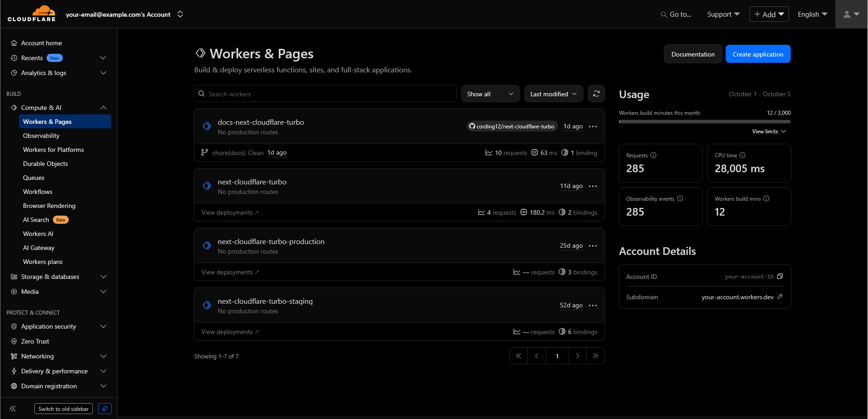This screenshot has height=419, width=868.
Task: Select Workers & Pages in sidebar
Action: point(65,122)
